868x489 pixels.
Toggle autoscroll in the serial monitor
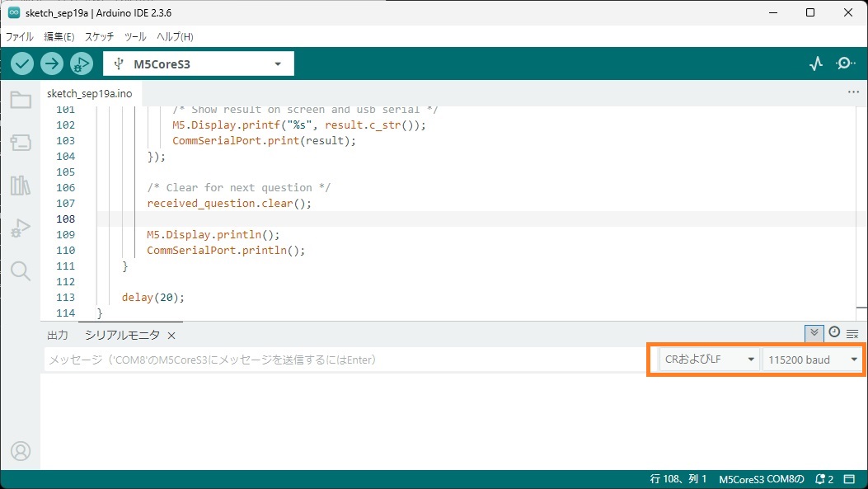pyautogui.click(x=814, y=332)
